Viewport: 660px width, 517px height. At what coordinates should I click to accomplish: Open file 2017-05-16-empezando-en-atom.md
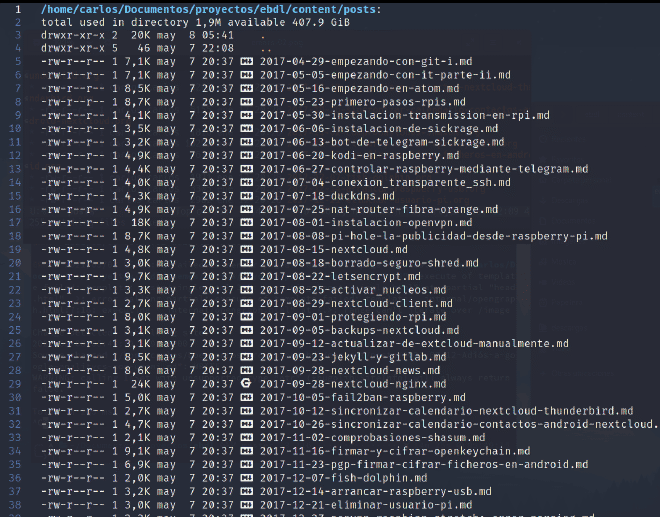pyautogui.click(x=359, y=88)
